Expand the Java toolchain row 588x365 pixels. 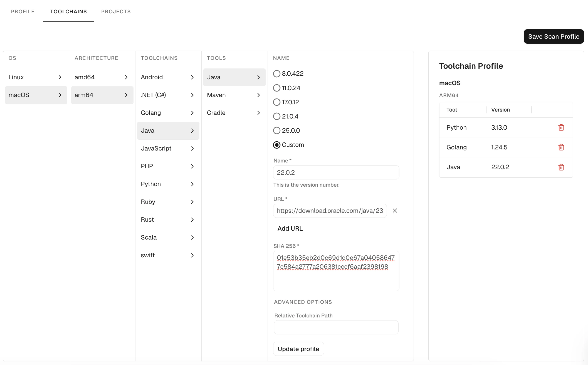(x=168, y=130)
